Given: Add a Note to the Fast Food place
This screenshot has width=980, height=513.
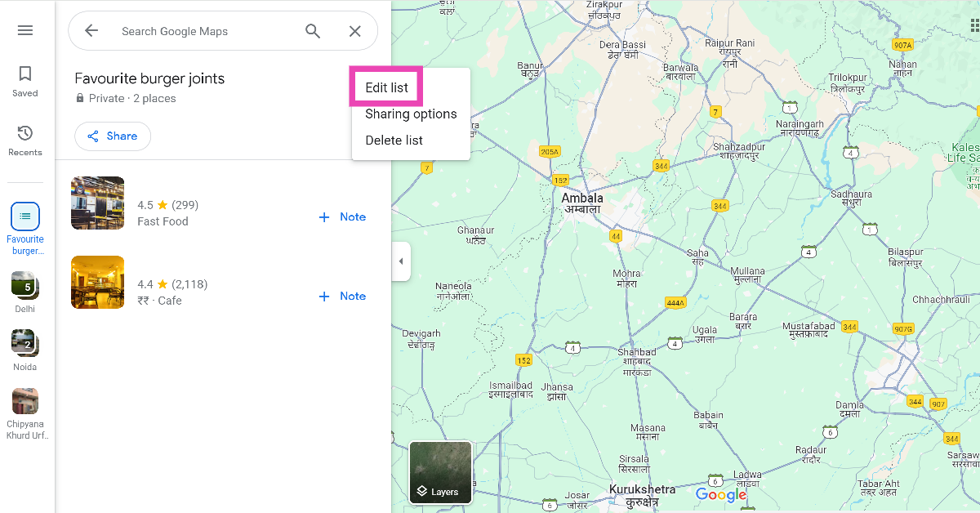Looking at the screenshot, I should [x=342, y=216].
